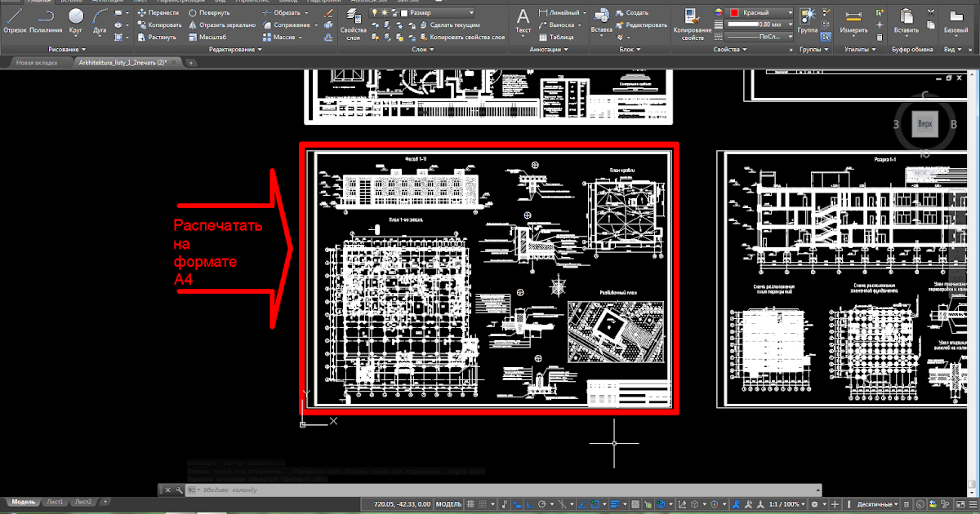Open the 0.80 мм lineweight dropdown
The image size is (980, 514).
(x=760, y=24)
